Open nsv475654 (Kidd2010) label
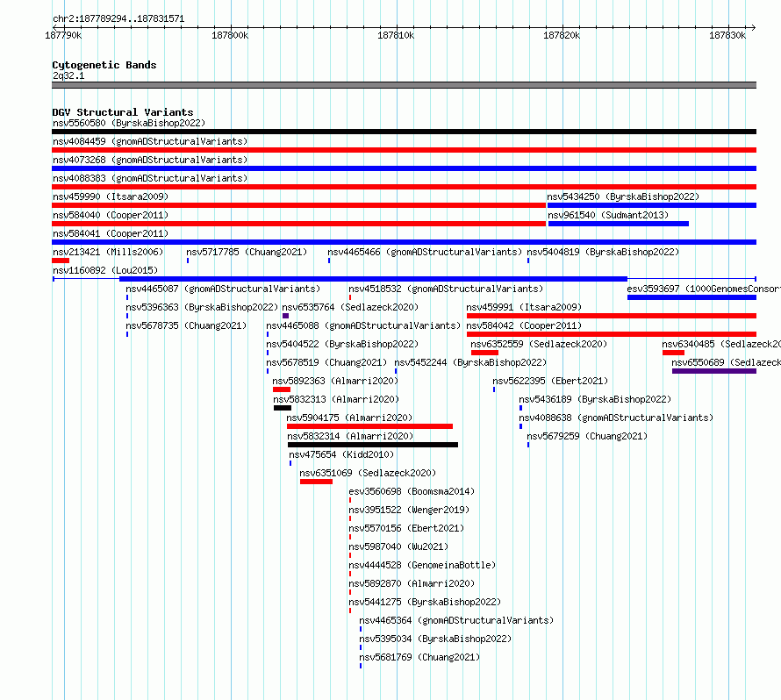The image size is (781, 700). 341,454
